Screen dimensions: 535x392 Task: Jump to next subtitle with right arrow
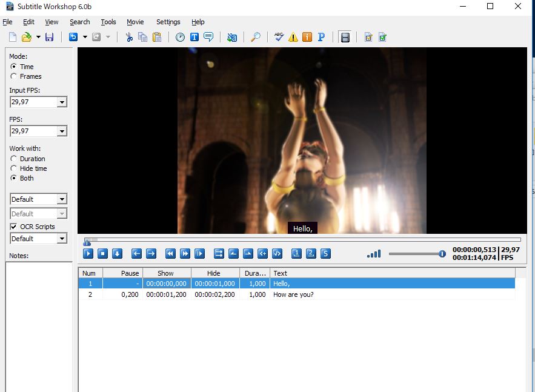coord(151,253)
